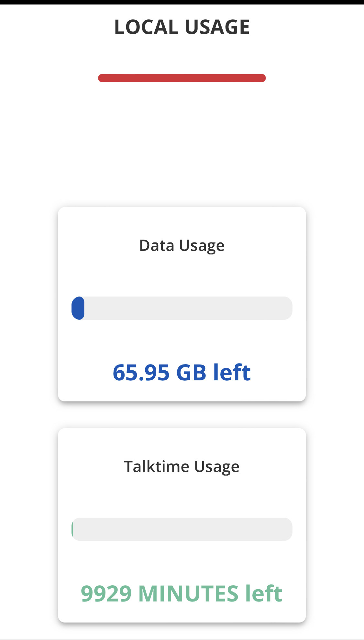
Task: Select the Talktime Usage label
Action: (182, 467)
